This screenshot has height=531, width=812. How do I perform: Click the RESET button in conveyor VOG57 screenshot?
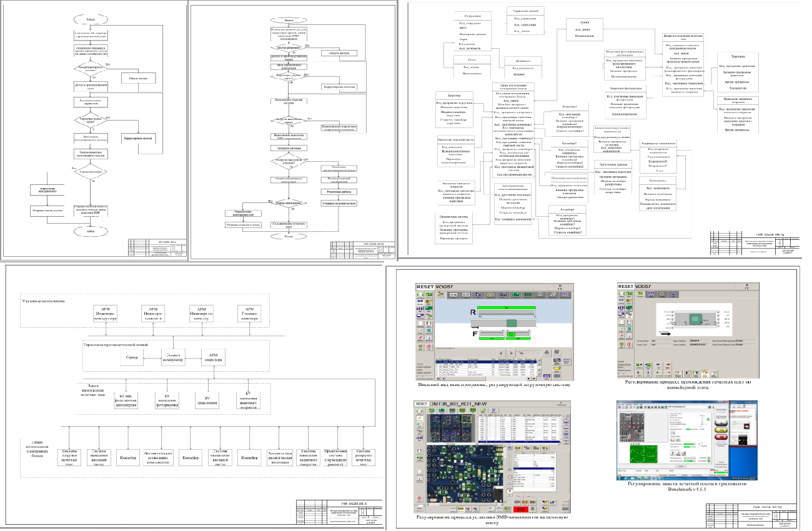[x=627, y=285]
